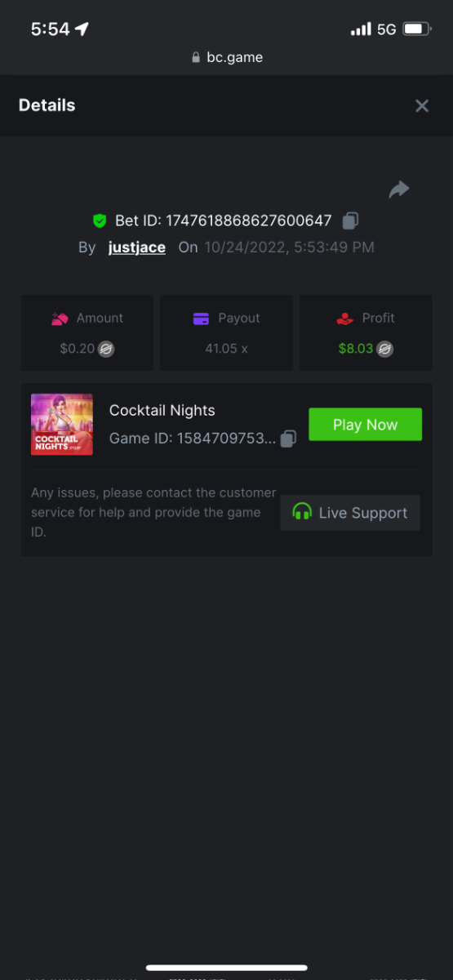
Task: Tap the bc.game address bar
Action: [227, 57]
